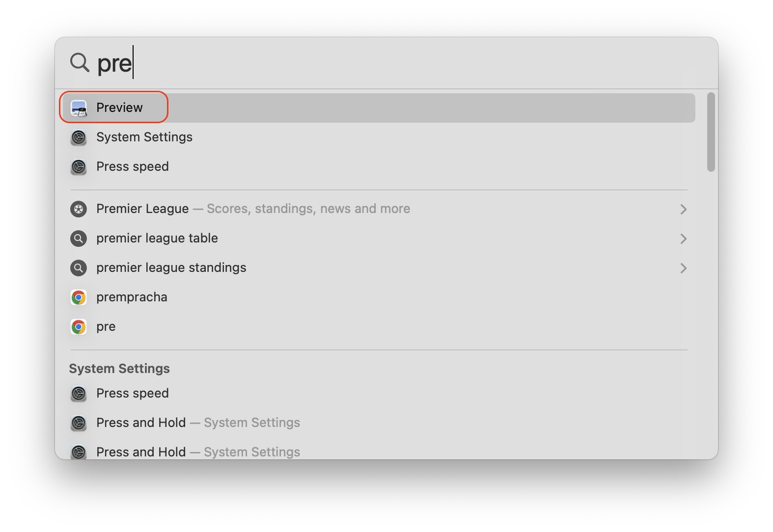Open the Preview app icon
The height and width of the screenshot is (532, 773).
click(79, 108)
